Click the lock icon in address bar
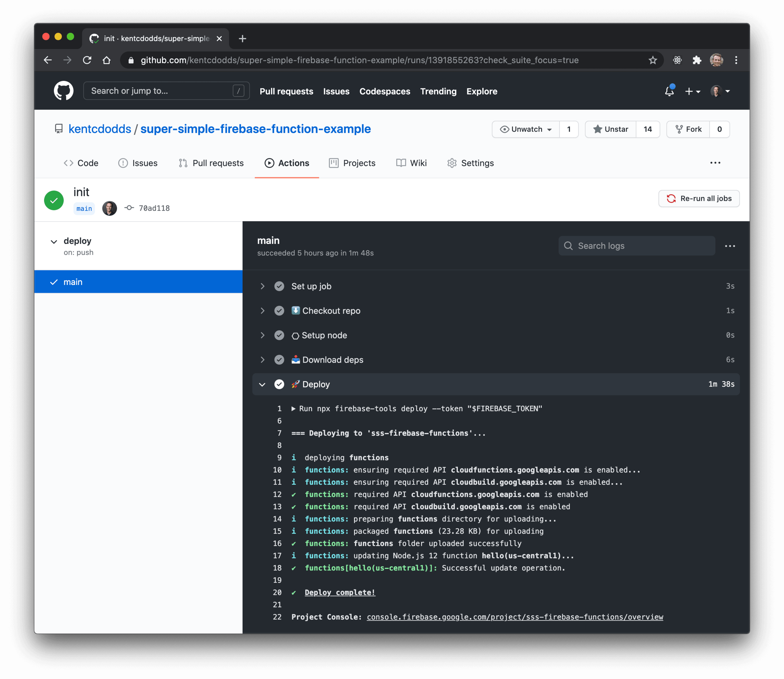784x679 pixels. click(x=131, y=60)
